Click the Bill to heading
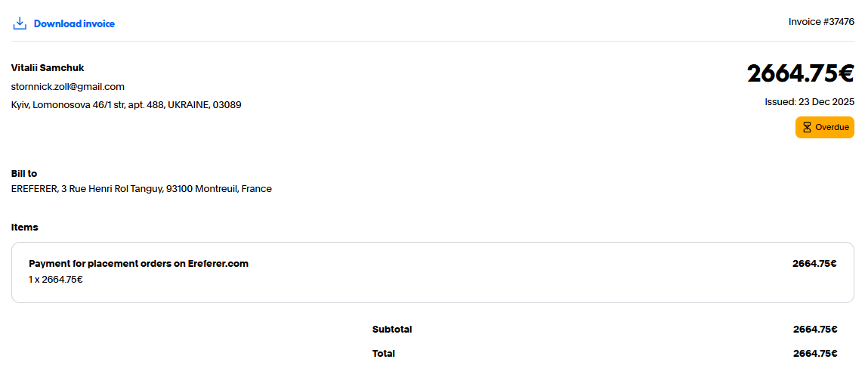This screenshot has width=868, height=384. pyautogui.click(x=24, y=174)
